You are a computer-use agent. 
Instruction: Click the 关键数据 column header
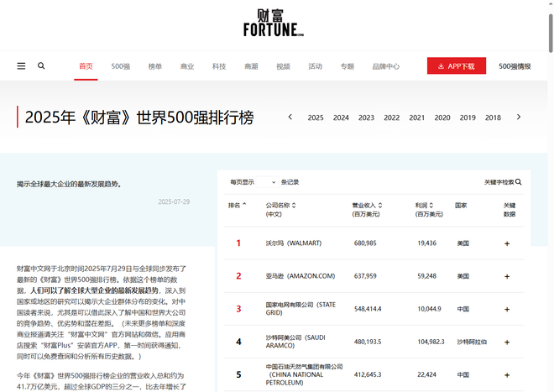pos(510,209)
